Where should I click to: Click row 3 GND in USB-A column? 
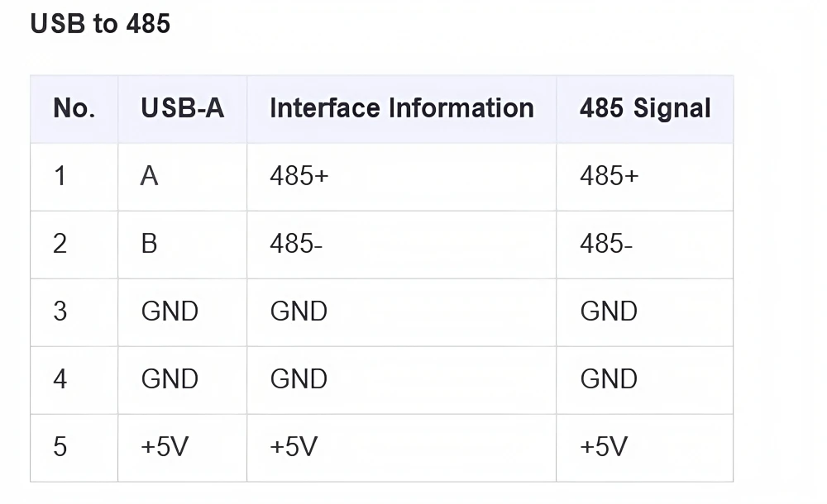(170, 311)
